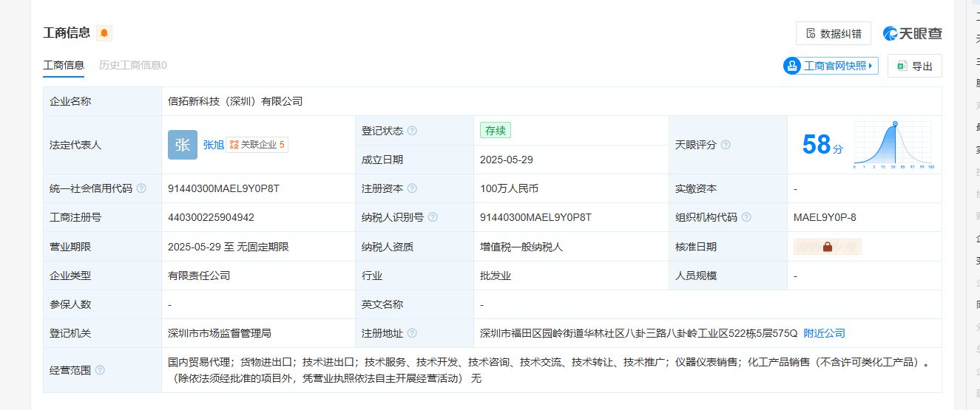Viewport: 980px width, 410px height.
Task: Expand the 工商官网快照 snapshot option
Action: 831,66
